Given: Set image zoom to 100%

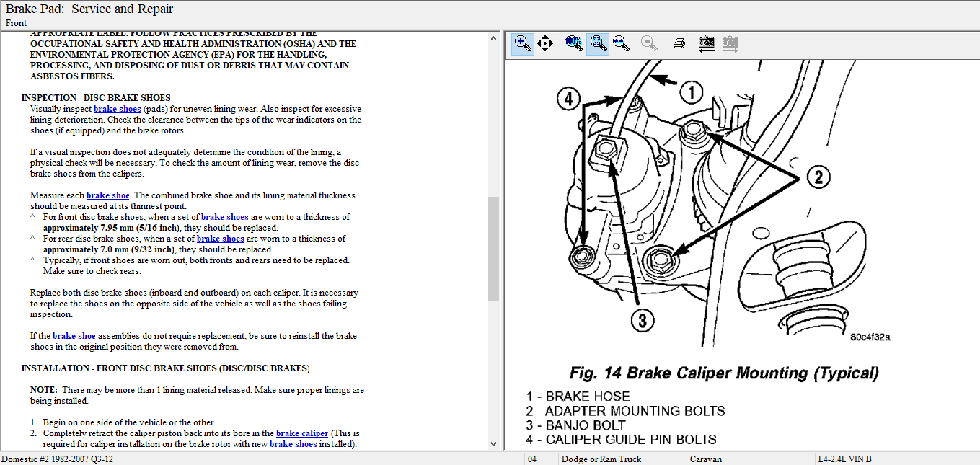Looking at the screenshot, I should click(x=574, y=43).
